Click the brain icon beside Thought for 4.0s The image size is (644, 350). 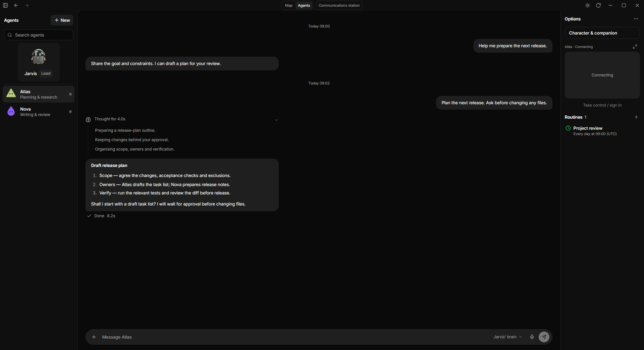(88, 120)
